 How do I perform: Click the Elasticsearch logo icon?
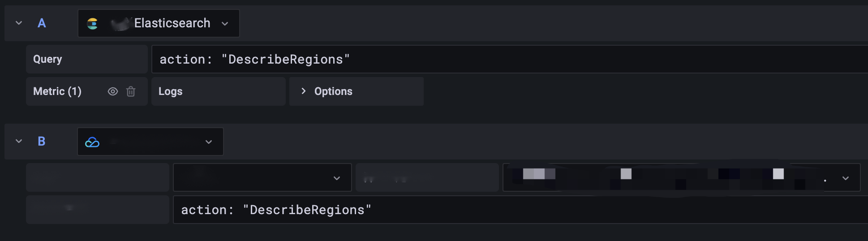point(92,24)
